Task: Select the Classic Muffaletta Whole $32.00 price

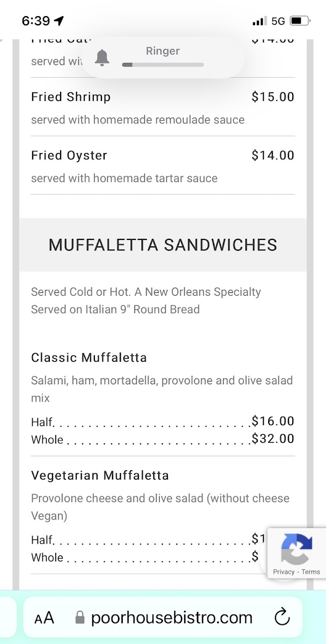Action: [273, 438]
